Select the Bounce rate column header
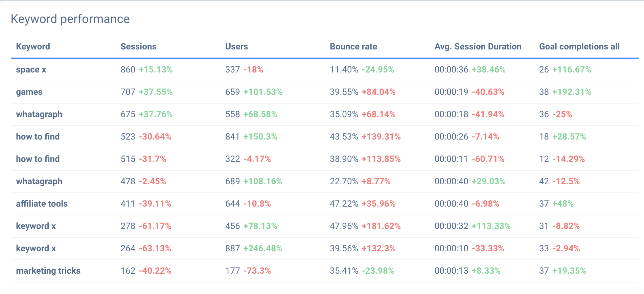Viewport: 644px width, 294px height. (x=353, y=46)
